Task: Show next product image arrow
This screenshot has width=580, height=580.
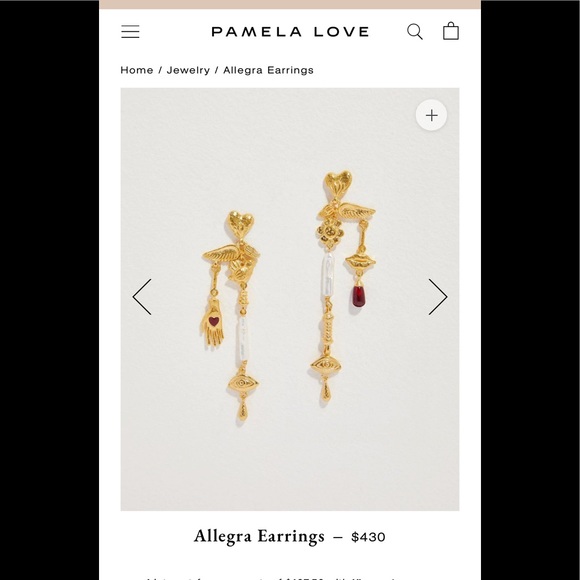Action: click(438, 297)
